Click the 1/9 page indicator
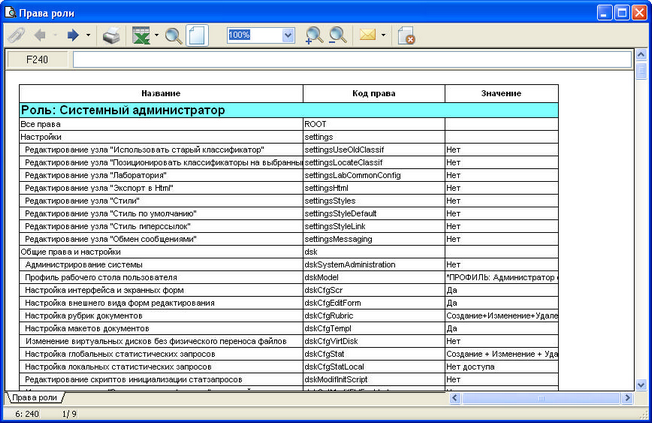This screenshot has width=652, height=423. pyautogui.click(x=69, y=414)
